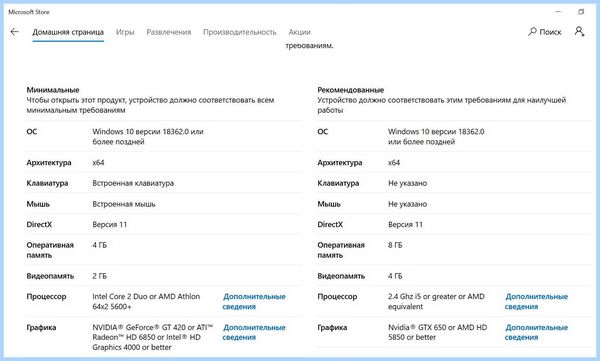Go back with the arrow icon
Image resolution: width=600 pixels, height=361 pixels.
pos(15,32)
